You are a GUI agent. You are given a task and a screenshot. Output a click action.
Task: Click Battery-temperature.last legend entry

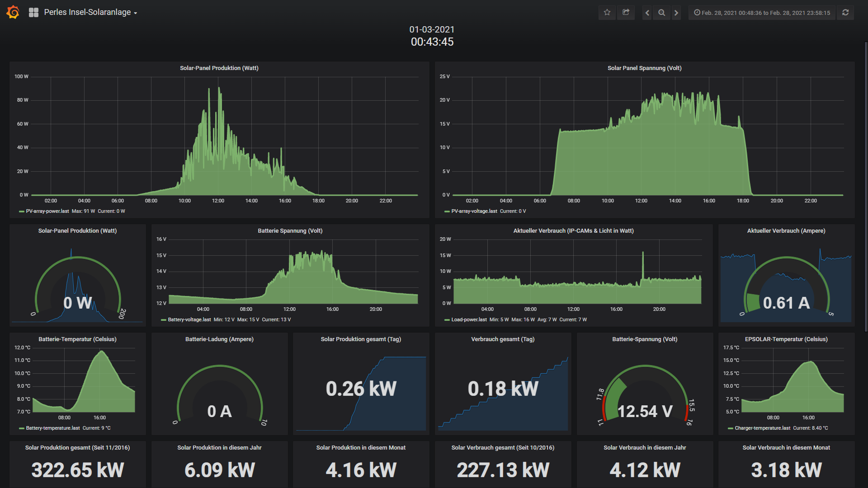[x=52, y=428]
